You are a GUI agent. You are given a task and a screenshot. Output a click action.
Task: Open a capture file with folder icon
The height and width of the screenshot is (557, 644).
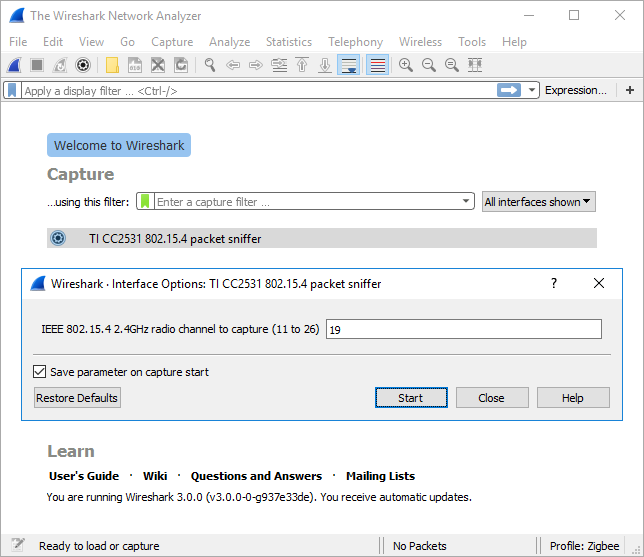point(112,65)
